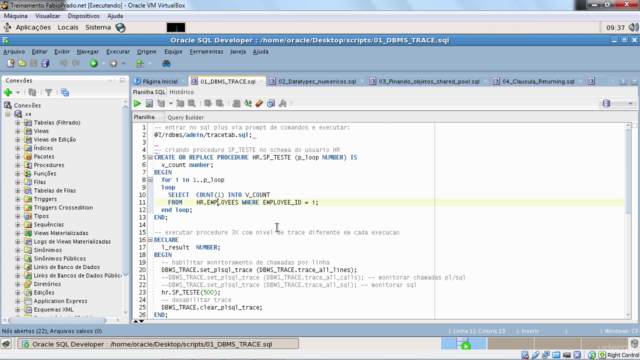Run statement with the green play icon
Image resolution: width=640 pixels, height=360 pixels.
(x=138, y=103)
